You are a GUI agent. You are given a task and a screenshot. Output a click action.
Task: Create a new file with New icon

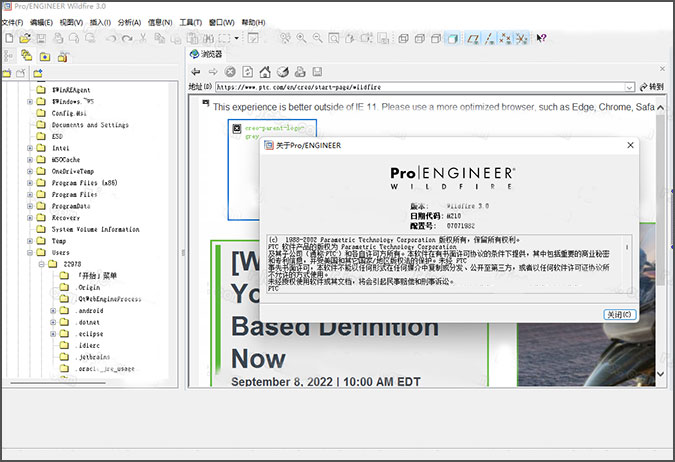point(9,38)
